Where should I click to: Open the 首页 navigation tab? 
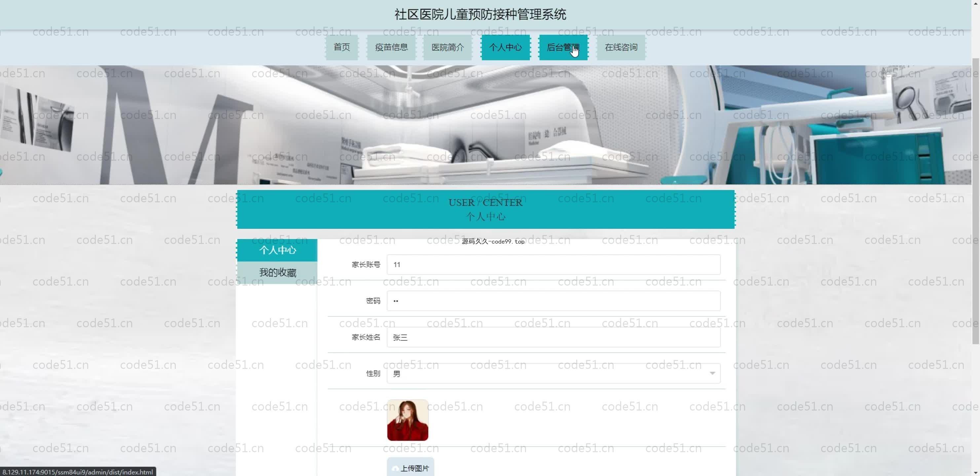(342, 47)
